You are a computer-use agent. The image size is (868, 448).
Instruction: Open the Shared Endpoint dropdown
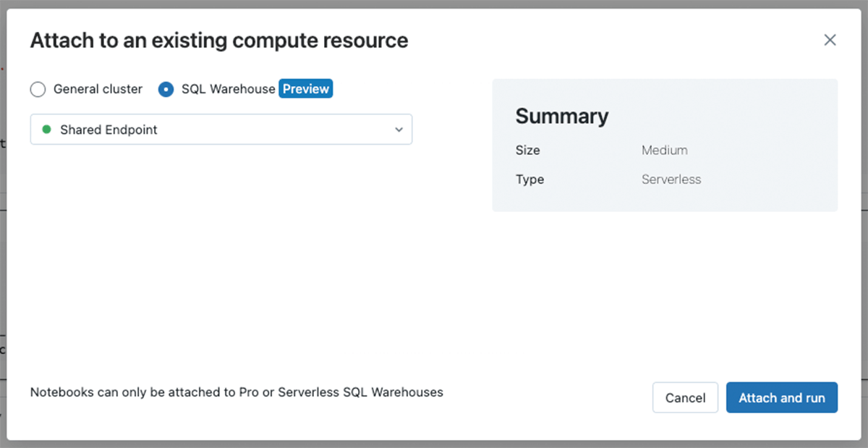[221, 130]
